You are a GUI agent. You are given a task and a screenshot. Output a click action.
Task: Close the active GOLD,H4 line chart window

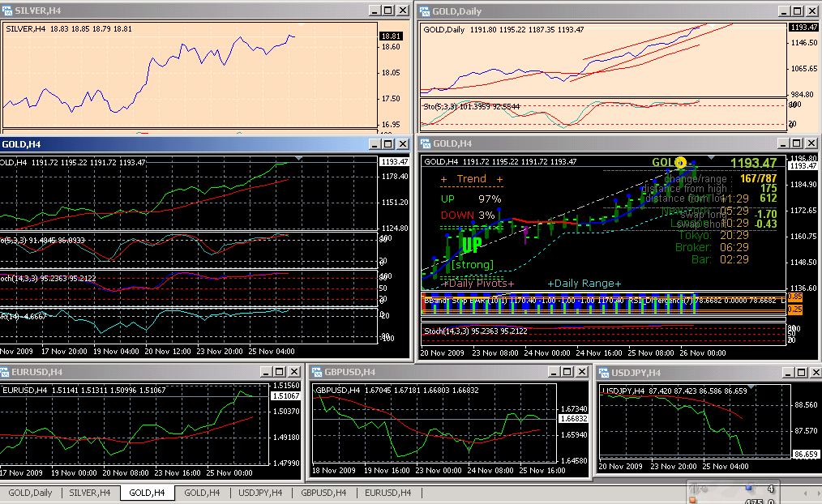click(403, 144)
